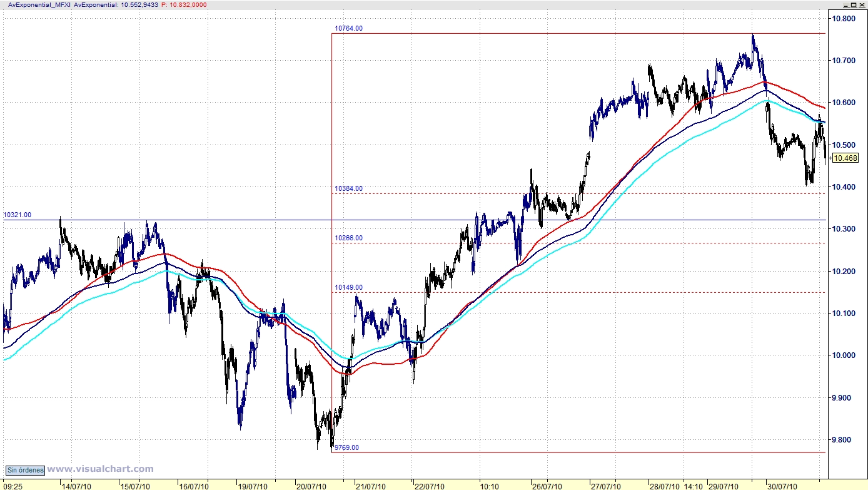Click the 22/07/10 date axis label
Screen dimensions: 868x490
coord(429,486)
